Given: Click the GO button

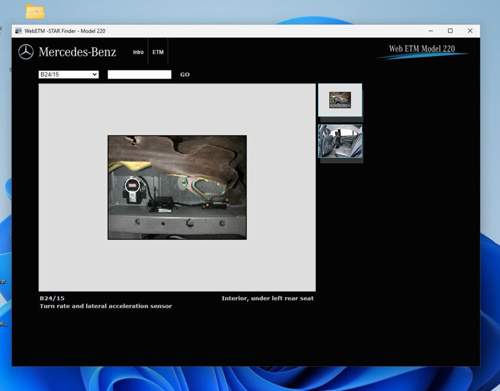Looking at the screenshot, I should pyautogui.click(x=185, y=75).
